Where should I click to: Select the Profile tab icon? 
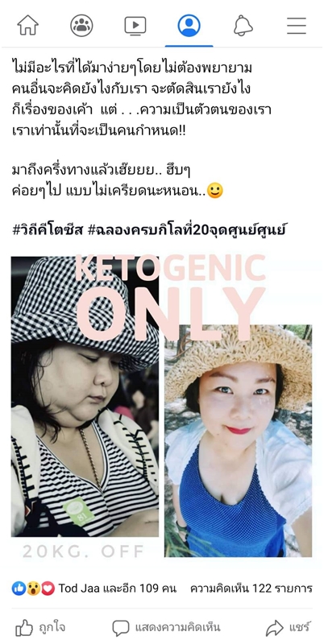(x=189, y=26)
